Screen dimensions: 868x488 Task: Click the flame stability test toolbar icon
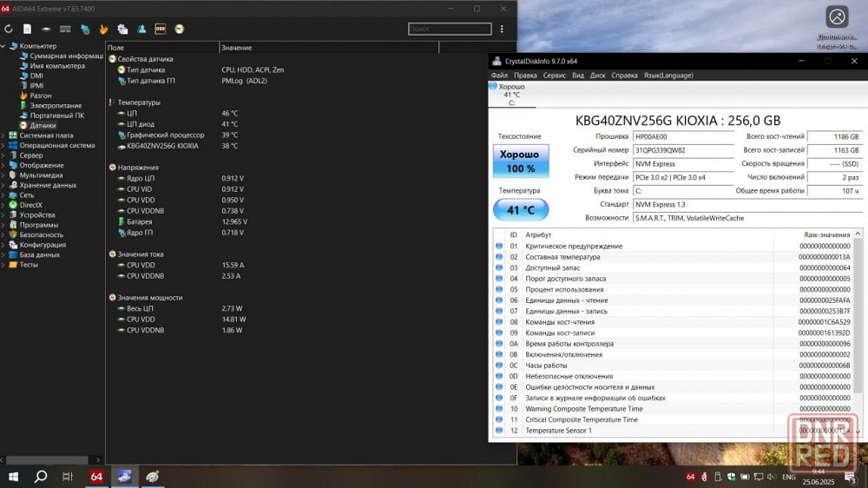pyautogui.click(x=103, y=29)
